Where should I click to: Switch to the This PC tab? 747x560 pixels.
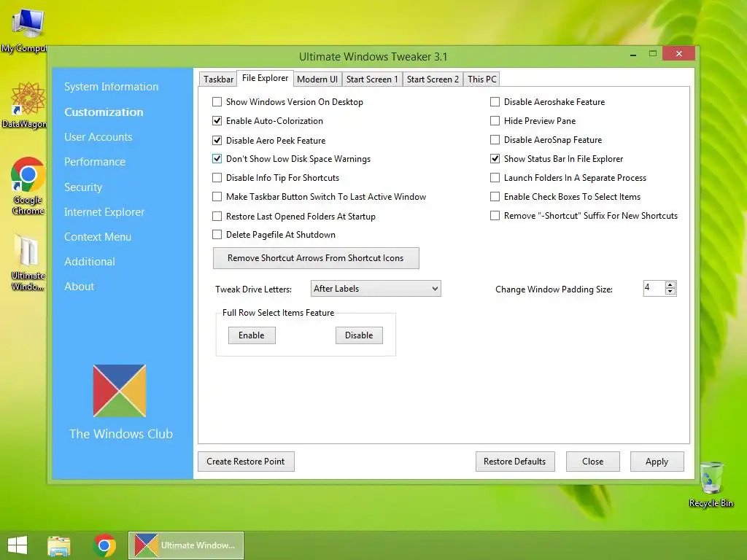point(481,79)
